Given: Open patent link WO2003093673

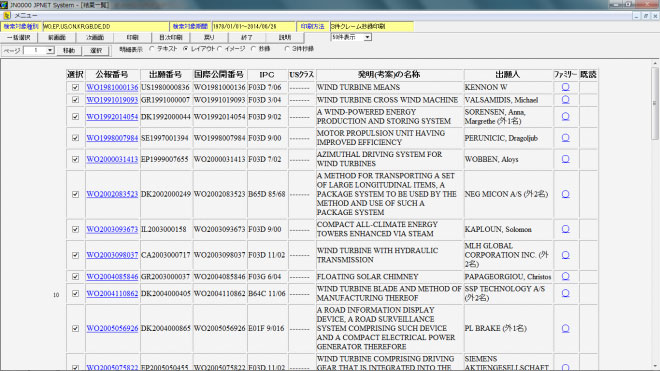Looking at the screenshot, I should point(112,230).
